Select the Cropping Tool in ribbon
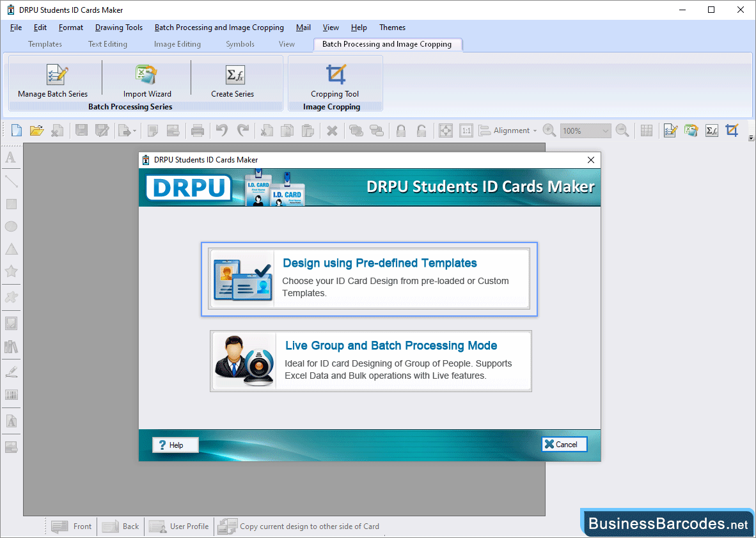 (x=335, y=81)
